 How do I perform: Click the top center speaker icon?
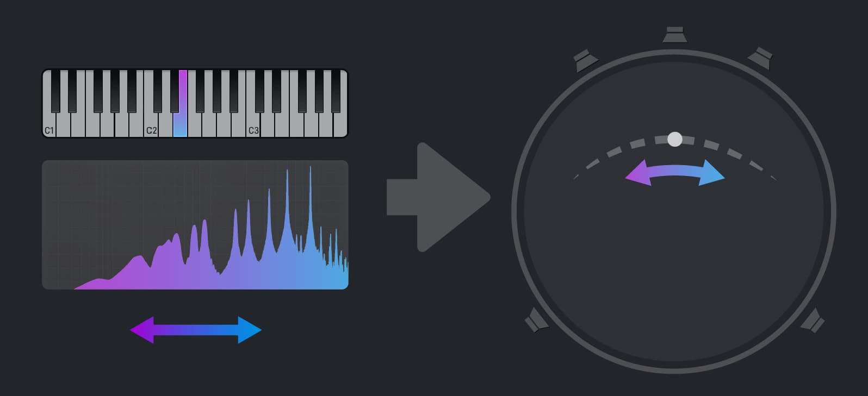674,35
